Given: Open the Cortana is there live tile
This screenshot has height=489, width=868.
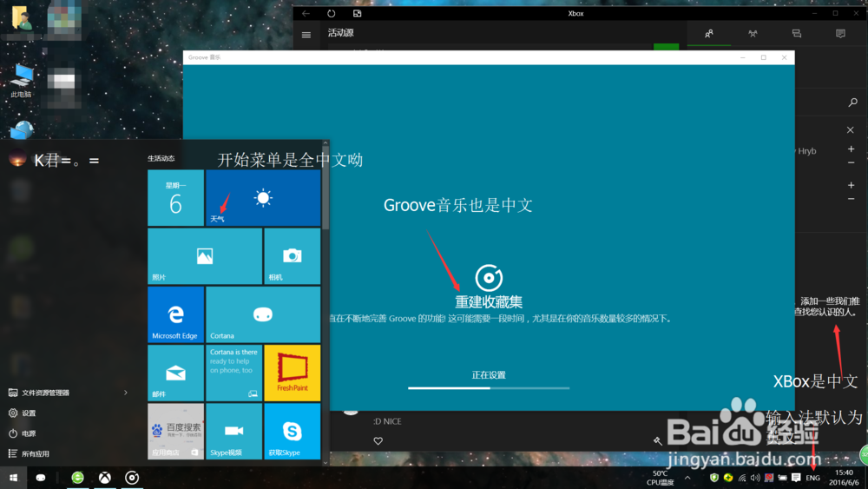Looking at the screenshot, I should pos(233,373).
